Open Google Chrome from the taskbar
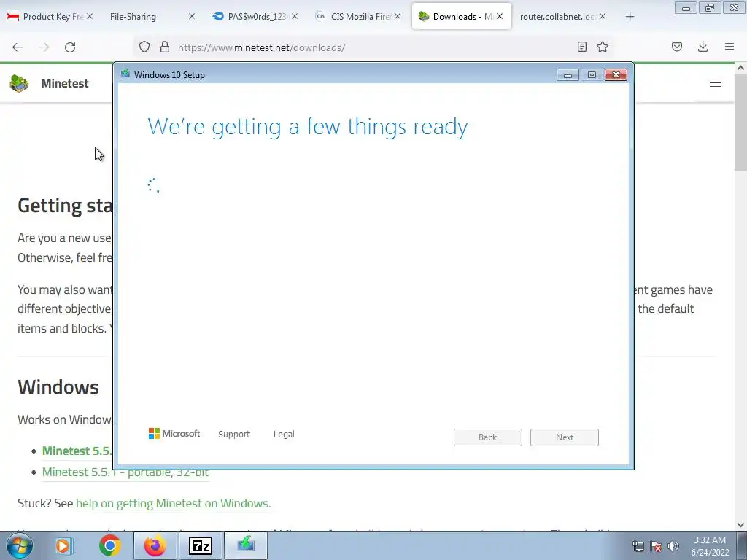This screenshot has width=747, height=560. (x=110, y=545)
